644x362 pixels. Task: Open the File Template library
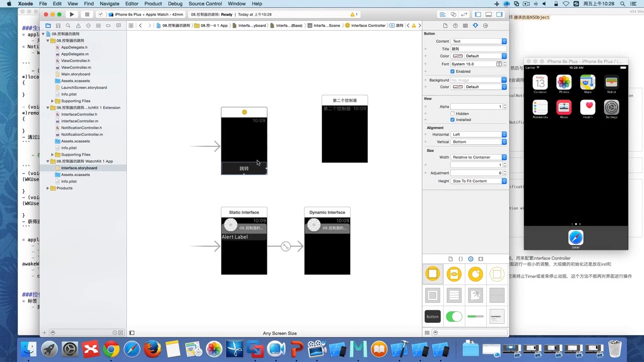click(451, 259)
